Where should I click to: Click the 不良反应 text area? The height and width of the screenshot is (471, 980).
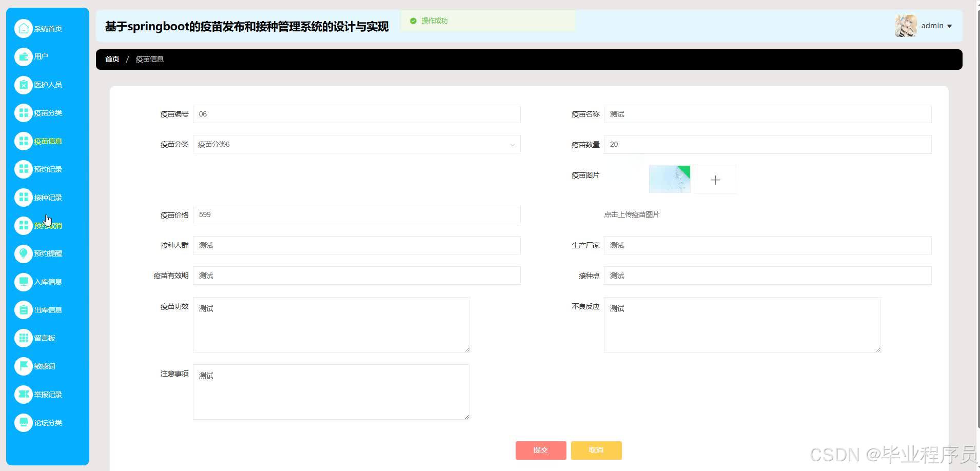click(742, 325)
